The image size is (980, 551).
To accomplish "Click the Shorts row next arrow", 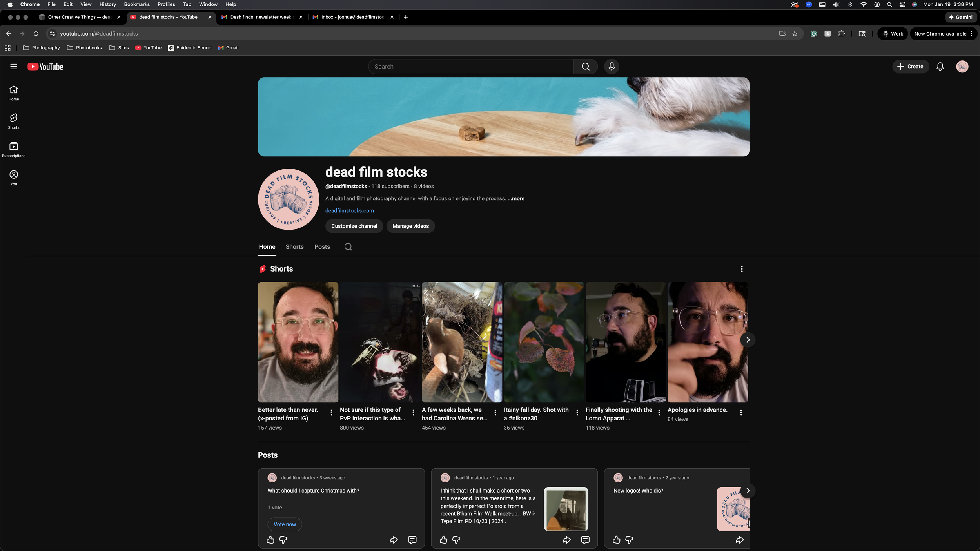I will coord(747,340).
